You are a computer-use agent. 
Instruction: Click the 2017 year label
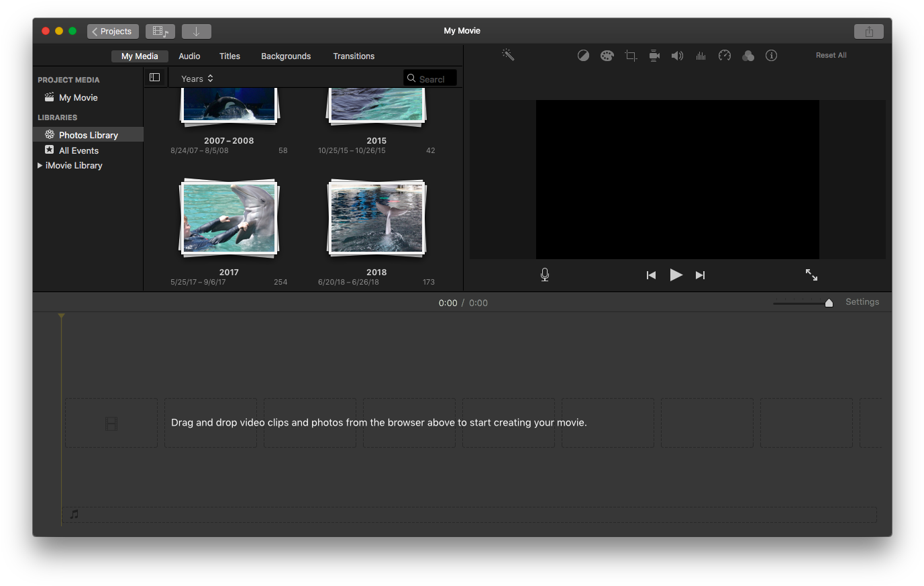(x=229, y=272)
